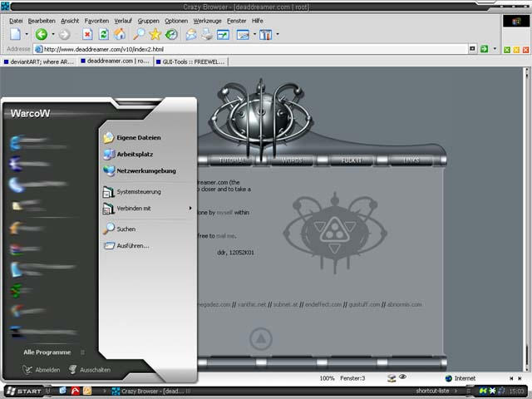This screenshot has width=532, height=399.
Task: Click the LINKS nav button on page
Action: pos(411,160)
